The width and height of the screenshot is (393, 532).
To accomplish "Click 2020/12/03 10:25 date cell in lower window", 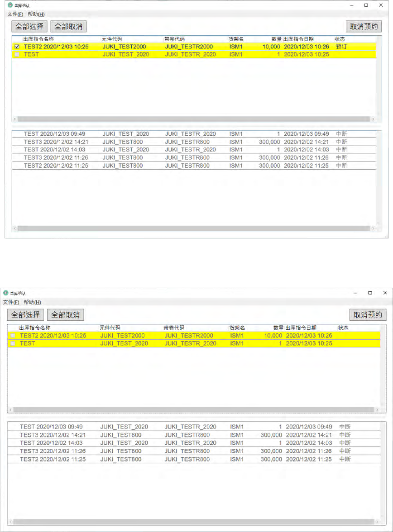I will pos(309,344).
